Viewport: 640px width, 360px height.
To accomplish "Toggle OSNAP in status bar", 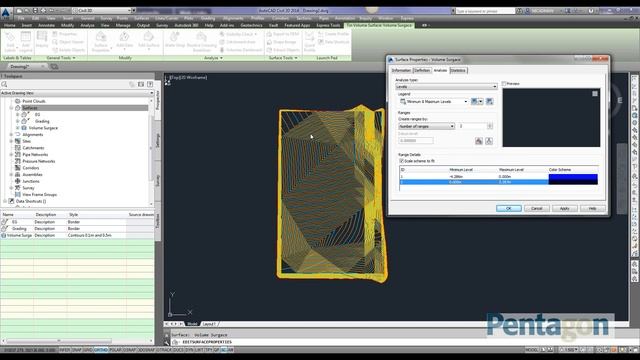I will pos(129,350).
